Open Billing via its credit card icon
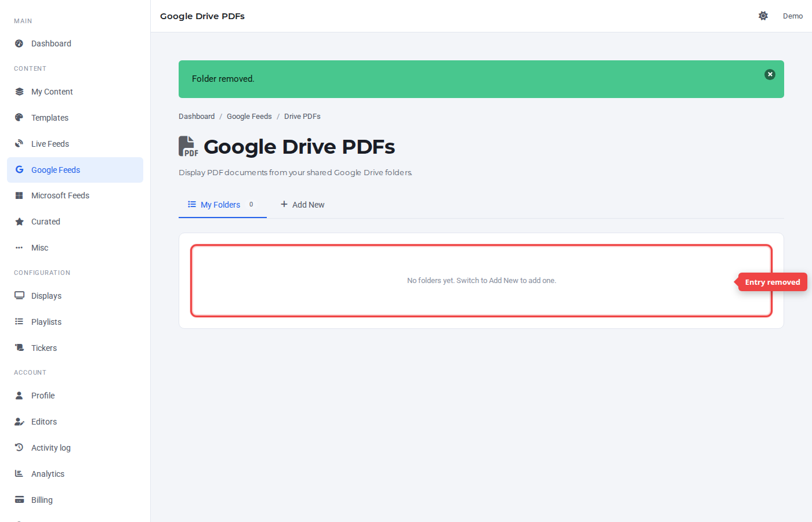The height and width of the screenshot is (522, 812). (x=19, y=500)
